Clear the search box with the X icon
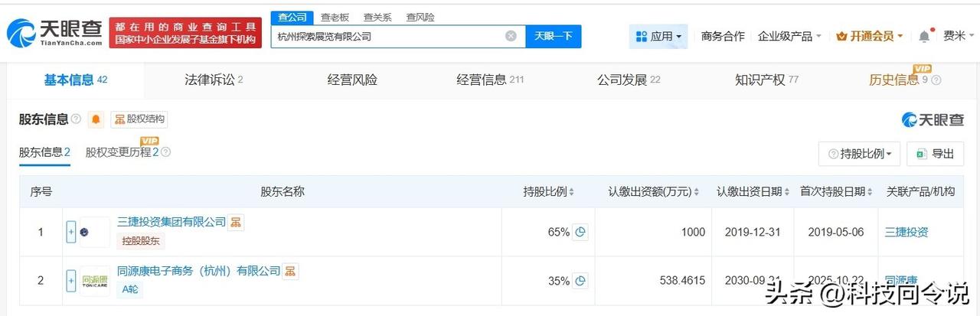This screenshot has width=980, height=316. (x=511, y=36)
